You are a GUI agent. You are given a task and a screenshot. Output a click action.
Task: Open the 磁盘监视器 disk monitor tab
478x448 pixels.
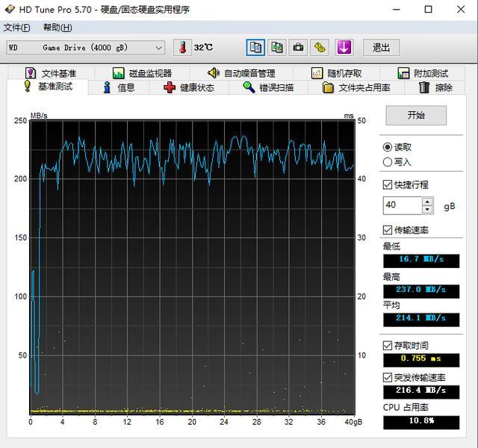(x=143, y=73)
